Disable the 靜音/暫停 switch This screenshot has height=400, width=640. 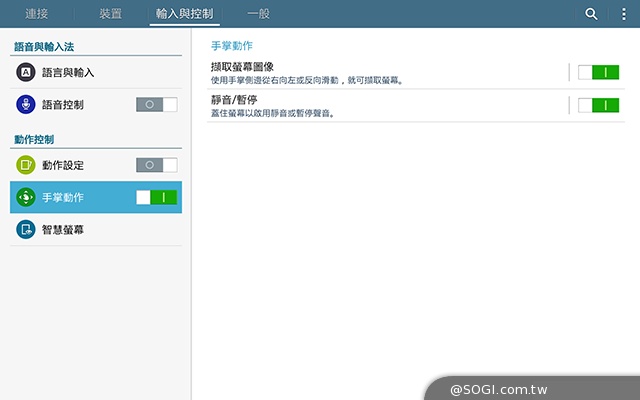coord(598,105)
